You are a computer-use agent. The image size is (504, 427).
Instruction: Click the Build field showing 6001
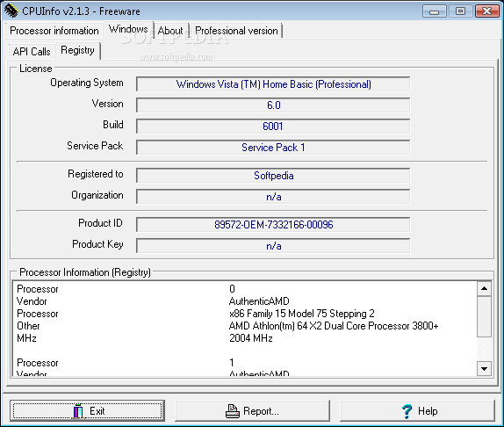[x=273, y=126]
